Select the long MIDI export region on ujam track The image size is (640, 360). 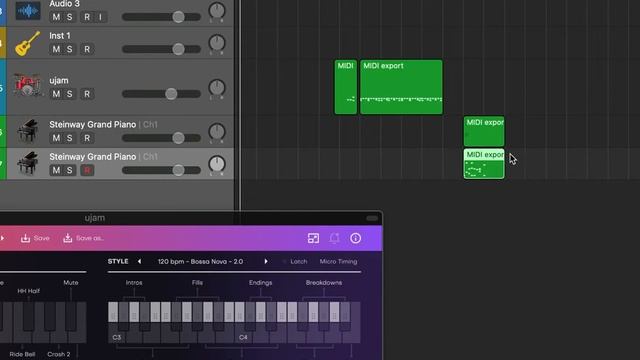(x=401, y=87)
